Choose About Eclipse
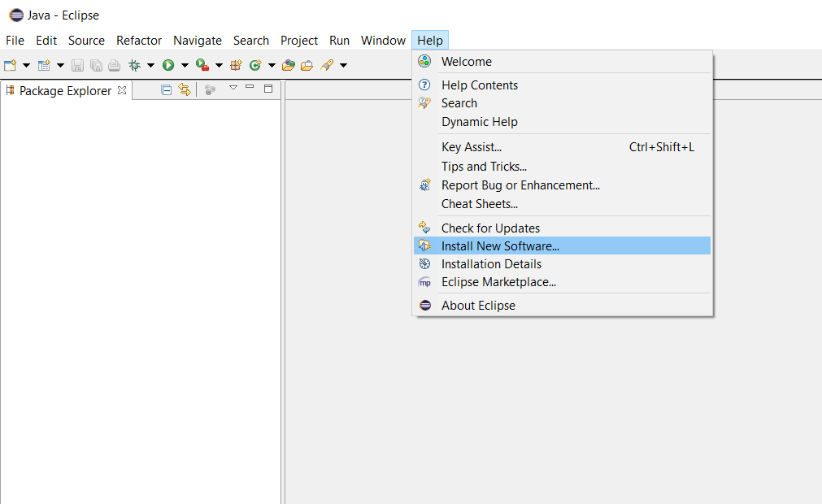 (562, 306)
